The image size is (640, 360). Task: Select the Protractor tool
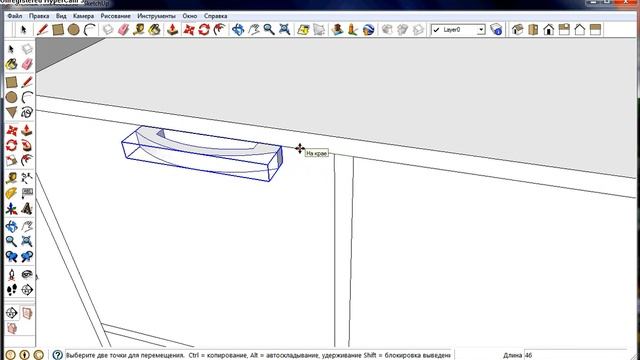(x=11, y=193)
